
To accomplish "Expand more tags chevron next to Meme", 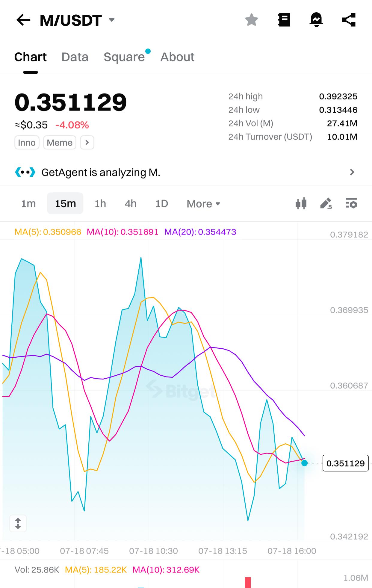I will pyautogui.click(x=87, y=142).
